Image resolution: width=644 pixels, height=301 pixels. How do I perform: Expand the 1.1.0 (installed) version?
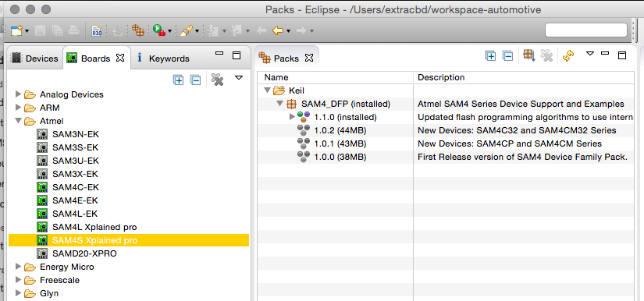292,117
